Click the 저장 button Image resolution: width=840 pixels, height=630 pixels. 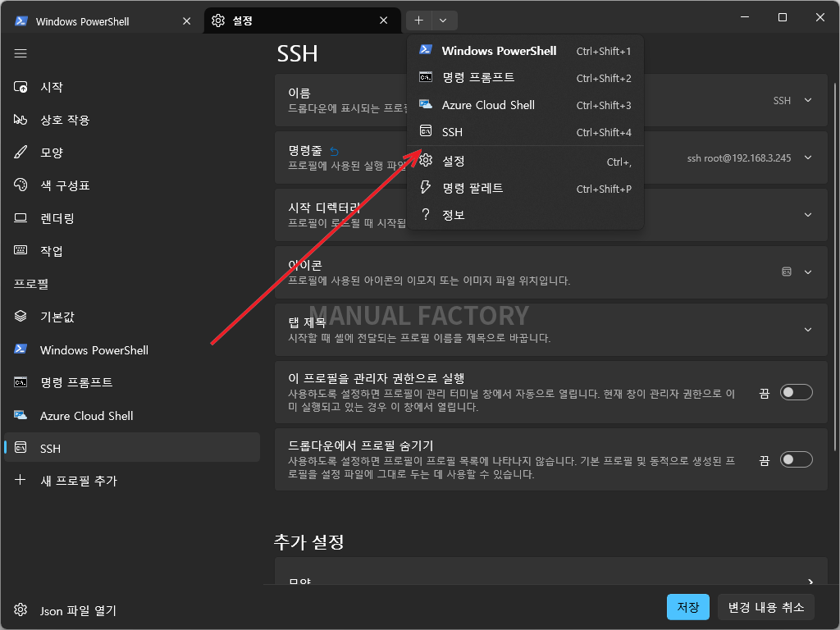click(x=688, y=607)
